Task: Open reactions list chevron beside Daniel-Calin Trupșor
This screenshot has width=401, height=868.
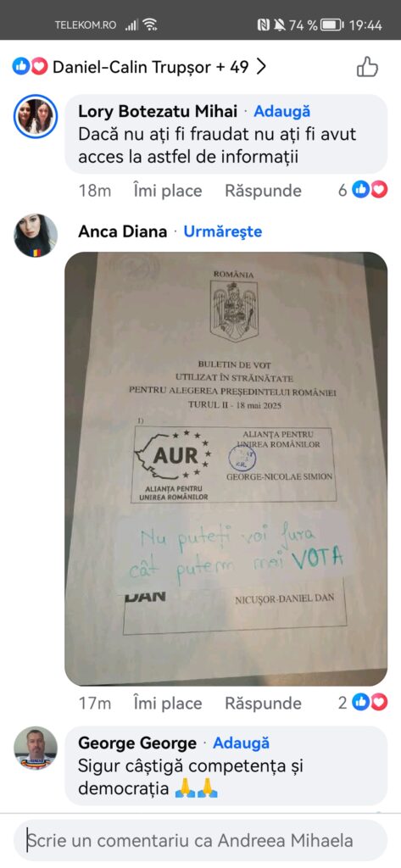Action: pyautogui.click(x=261, y=67)
